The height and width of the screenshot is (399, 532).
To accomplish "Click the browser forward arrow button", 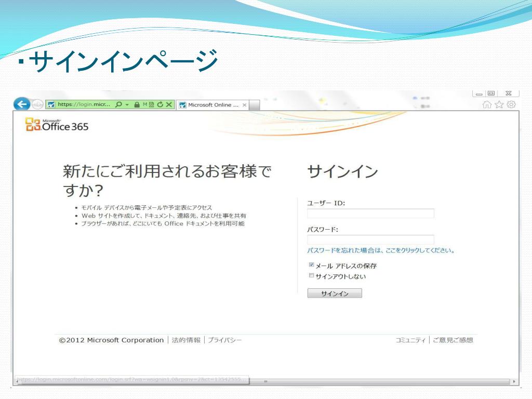I will click(37, 104).
